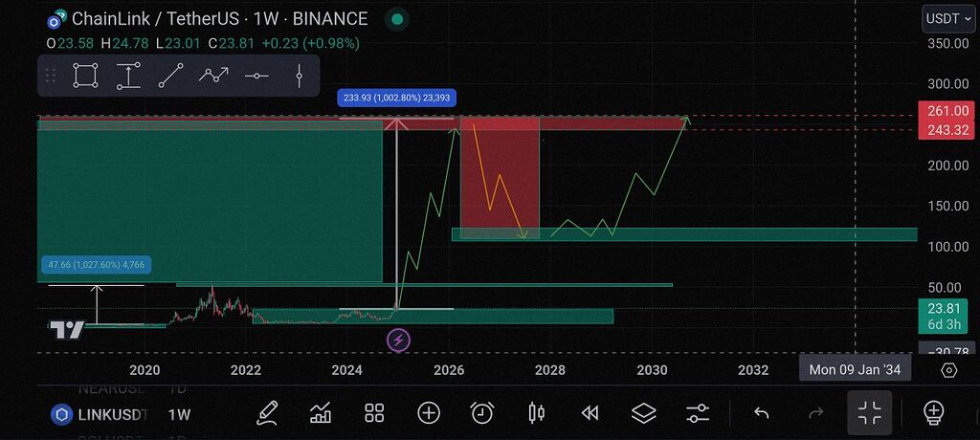Click the 2026 time axis label

click(x=449, y=370)
